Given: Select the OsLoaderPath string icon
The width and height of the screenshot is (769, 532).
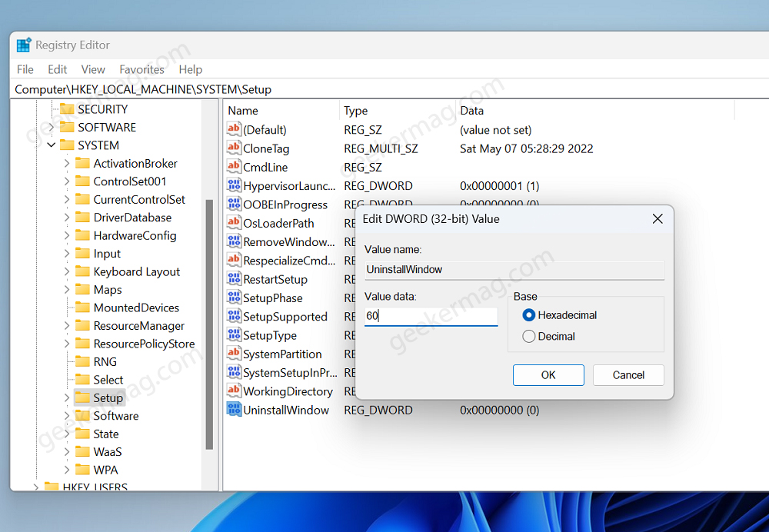Looking at the screenshot, I should click(x=234, y=223).
